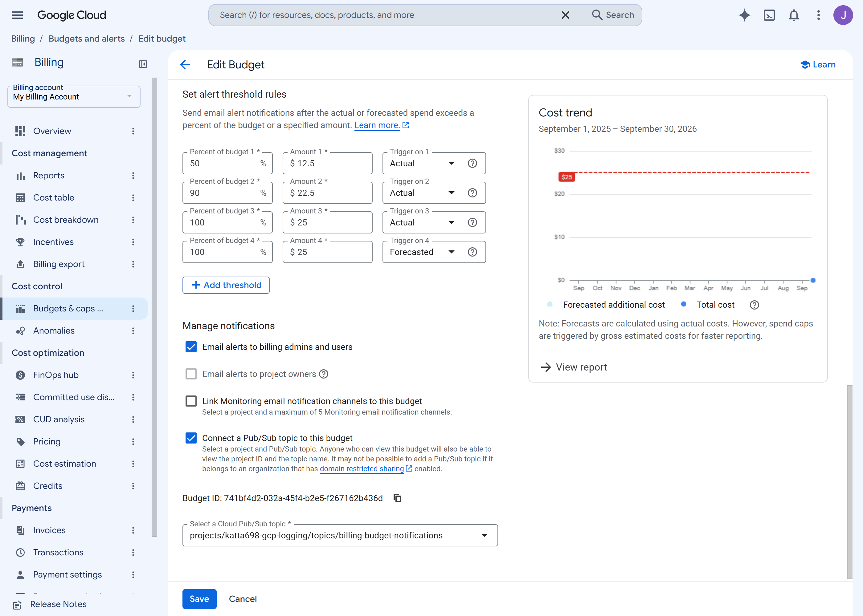This screenshot has width=863, height=616.
Task: Activate Cloud Shell terminal icon
Action: 769,15
